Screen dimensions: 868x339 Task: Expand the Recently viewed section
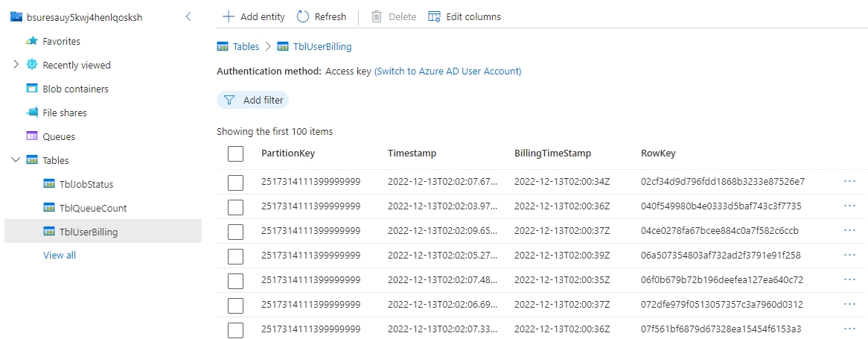click(x=16, y=65)
